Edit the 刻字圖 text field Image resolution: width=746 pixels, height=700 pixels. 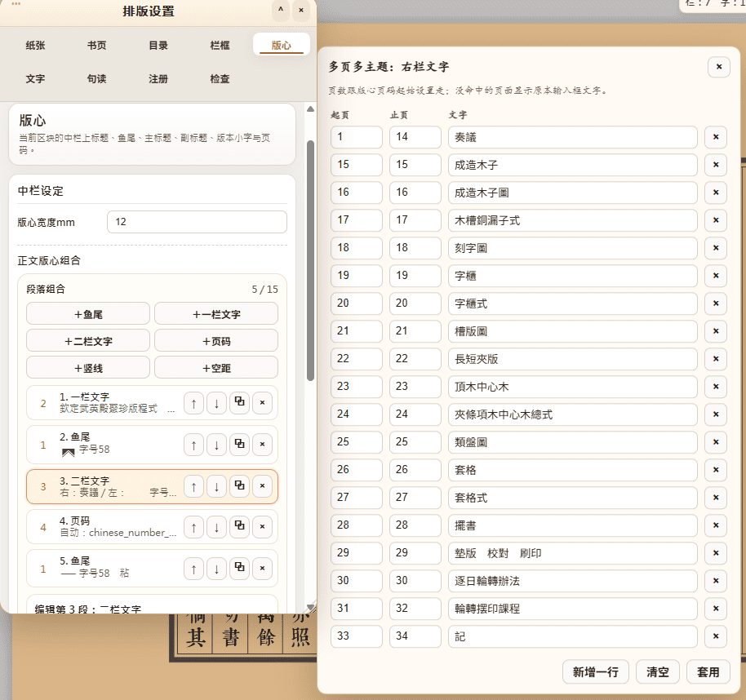click(573, 248)
